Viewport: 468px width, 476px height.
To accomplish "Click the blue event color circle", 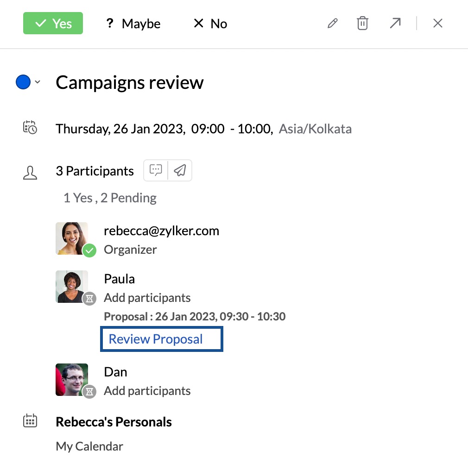I will point(23,82).
